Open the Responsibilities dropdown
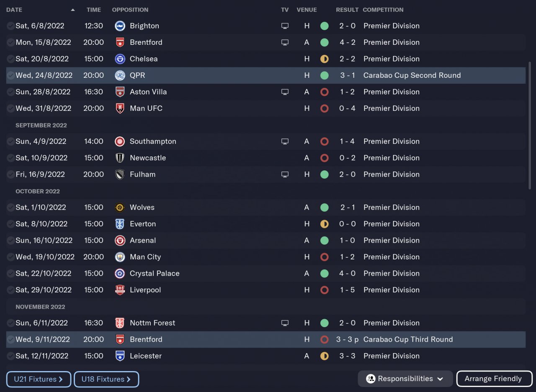The image size is (536, 392). 405,379
